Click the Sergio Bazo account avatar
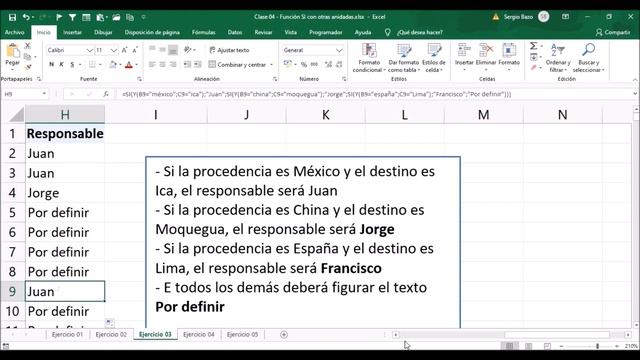 pos(543,17)
